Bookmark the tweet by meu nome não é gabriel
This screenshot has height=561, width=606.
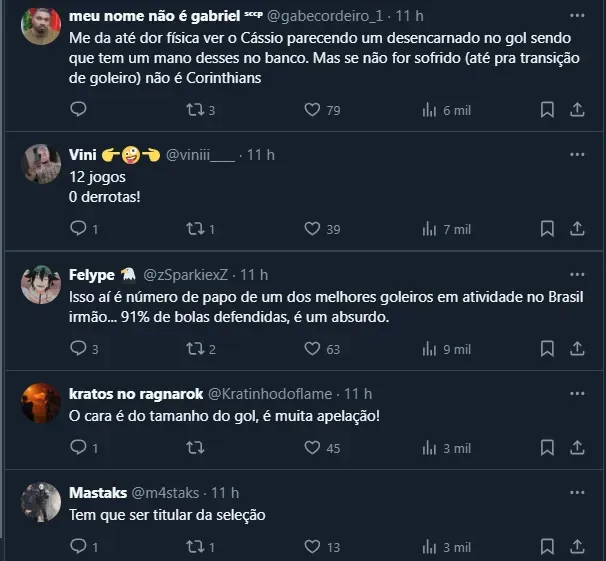click(x=547, y=109)
